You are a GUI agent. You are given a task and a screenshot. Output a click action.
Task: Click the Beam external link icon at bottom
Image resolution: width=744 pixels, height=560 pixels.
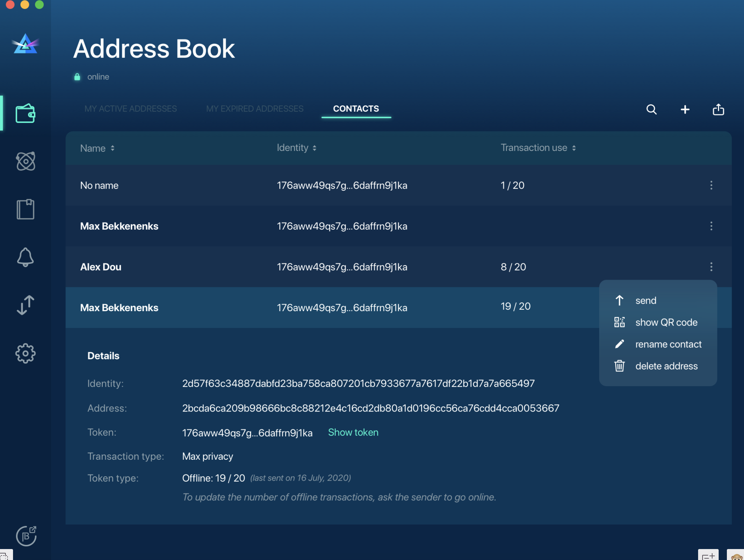(27, 536)
